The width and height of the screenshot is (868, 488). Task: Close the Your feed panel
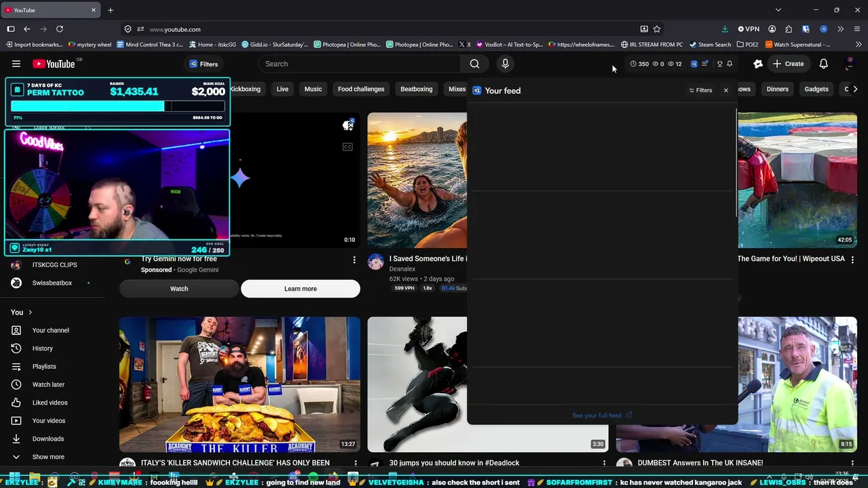[726, 90]
